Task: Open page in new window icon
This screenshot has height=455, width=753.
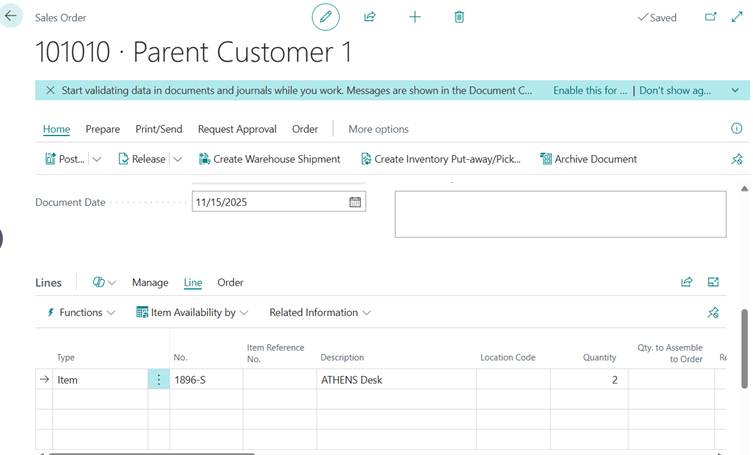Action: (711, 17)
